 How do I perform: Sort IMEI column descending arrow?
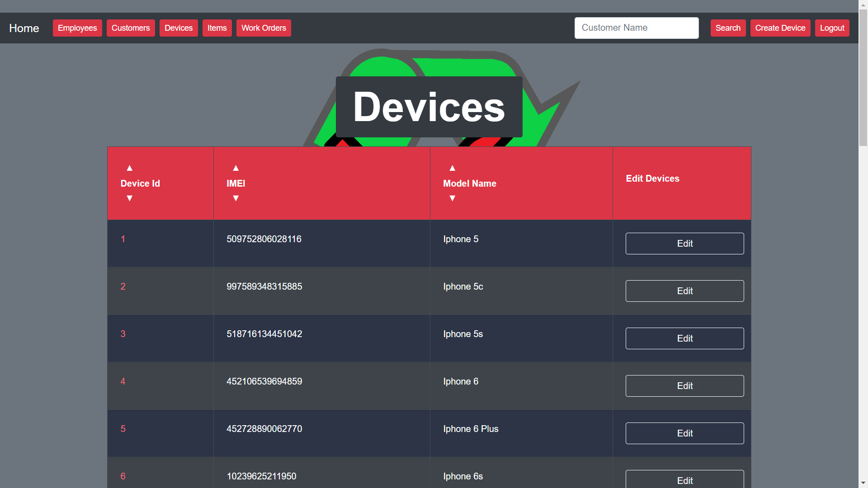(x=236, y=198)
